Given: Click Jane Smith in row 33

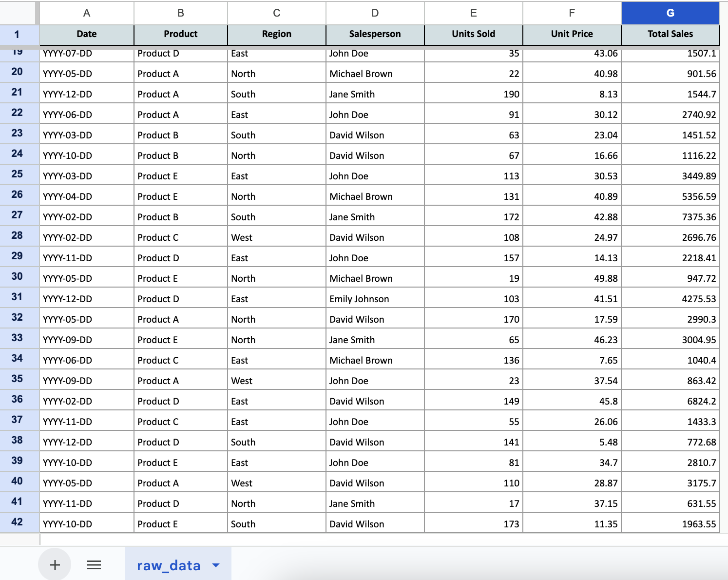Looking at the screenshot, I should pyautogui.click(x=375, y=340).
